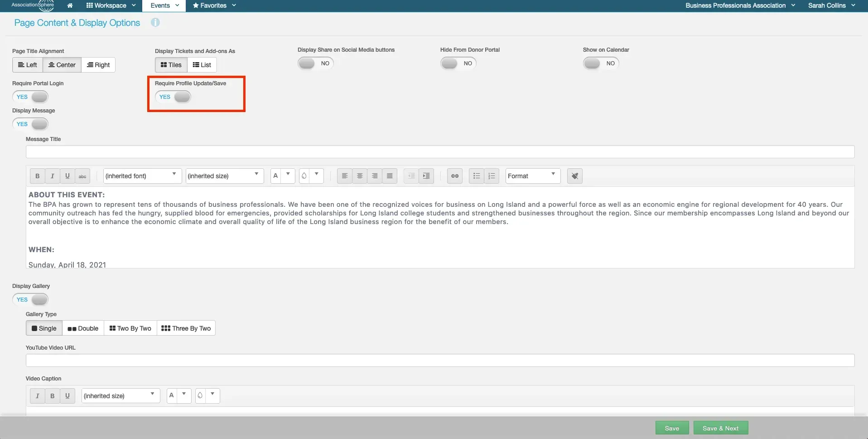The image size is (868, 439).
Task: Apply italic in message editor
Action: point(53,176)
